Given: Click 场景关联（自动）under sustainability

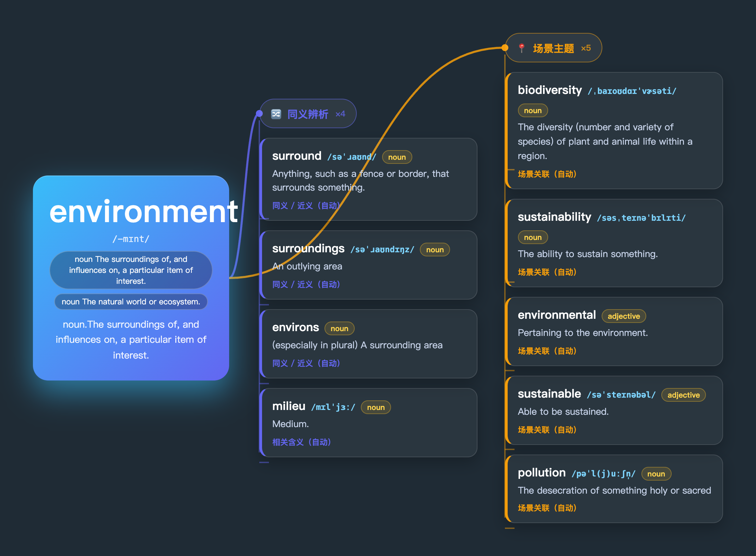Looking at the screenshot, I should 547,272.
